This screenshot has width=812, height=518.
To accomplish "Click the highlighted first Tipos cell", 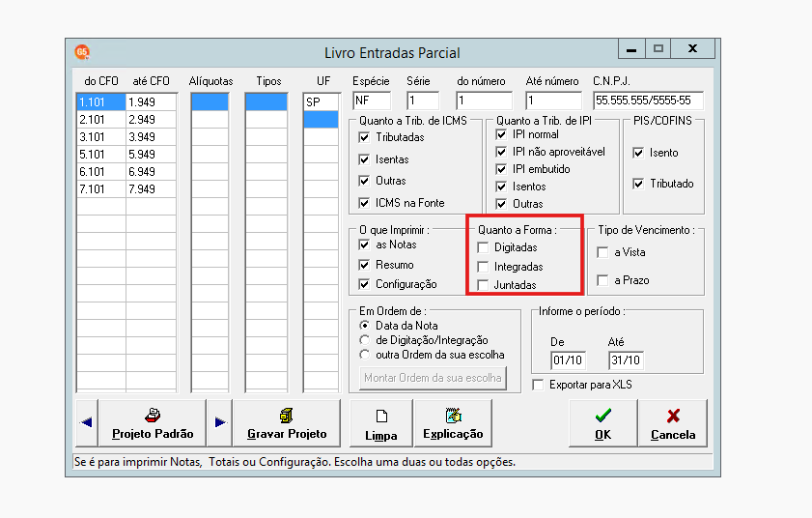I will pyautogui.click(x=266, y=102).
